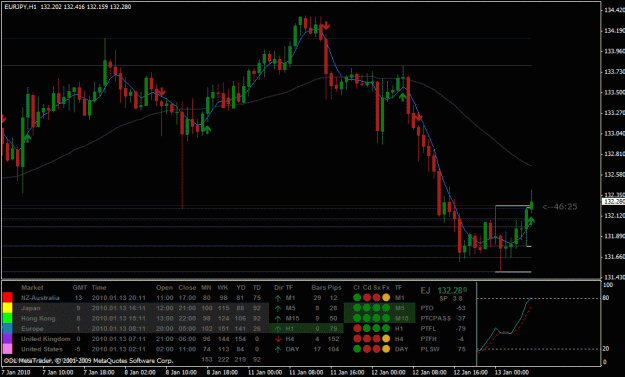Click the 11 Jan 00:00 time axis label

click(264, 373)
